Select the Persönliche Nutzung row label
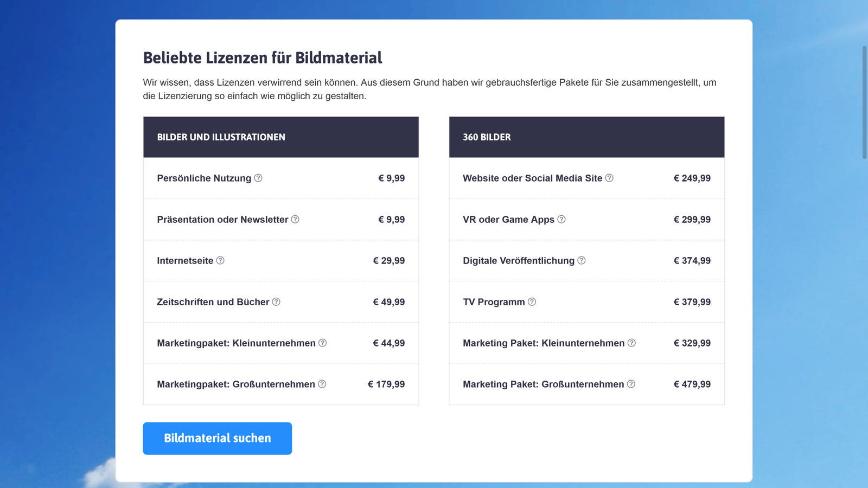This screenshot has width=868, height=488. 204,178
